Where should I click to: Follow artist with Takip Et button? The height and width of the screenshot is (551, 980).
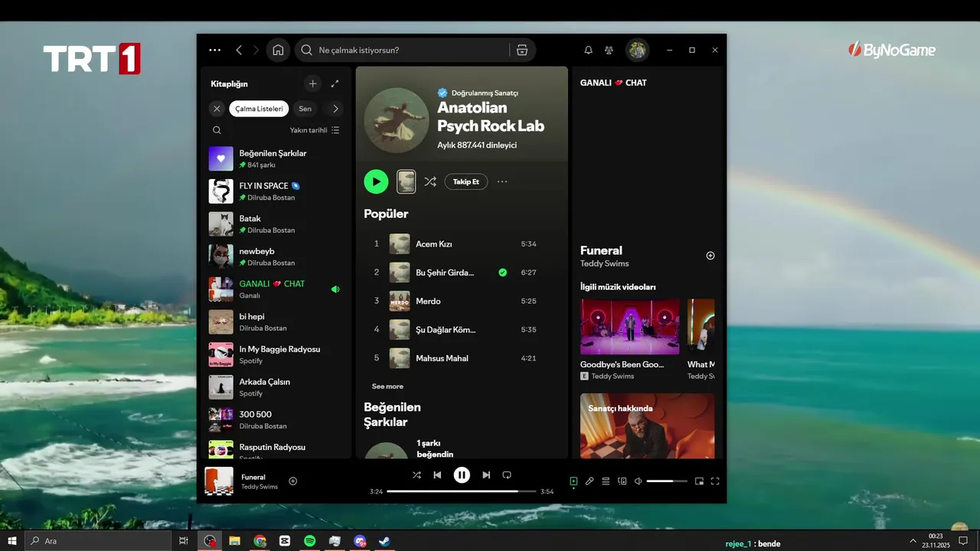[465, 181]
